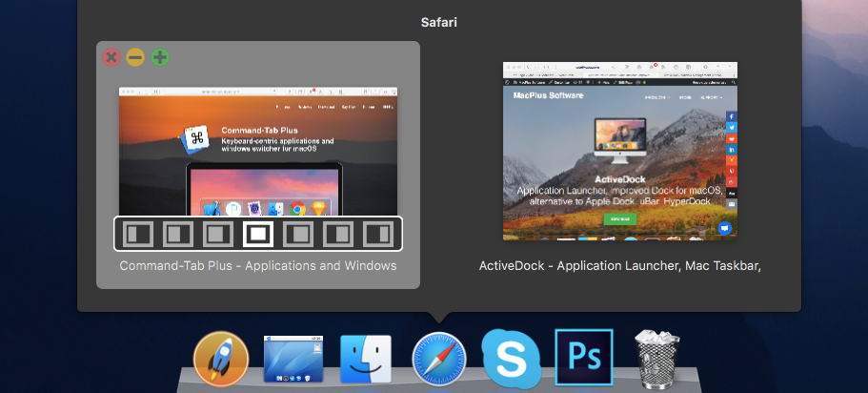Click the title 'Command-Tab Plus - Applications and Windows'

(x=258, y=265)
